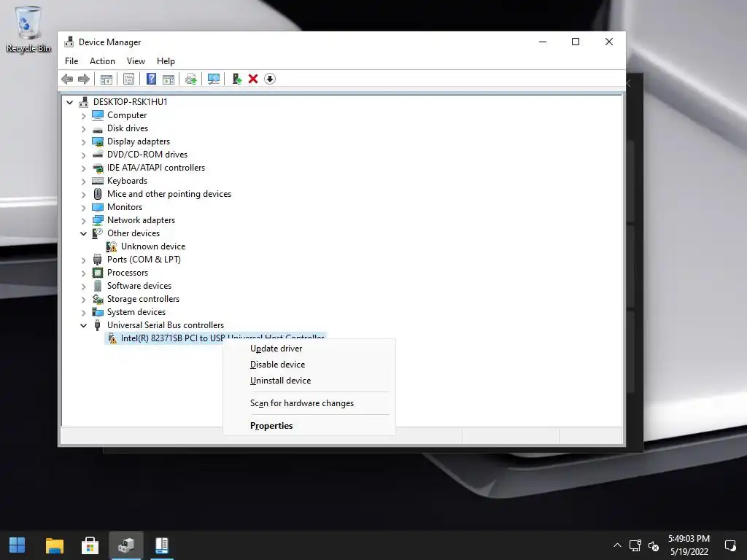Select the Disk drives category icon

98,129
